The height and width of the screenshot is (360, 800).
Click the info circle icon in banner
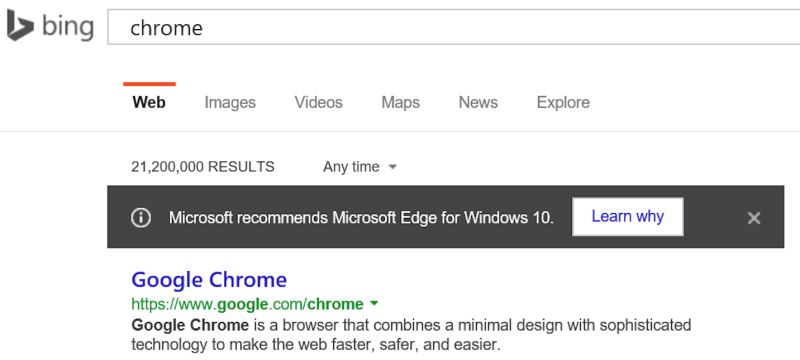pyautogui.click(x=141, y=218)
